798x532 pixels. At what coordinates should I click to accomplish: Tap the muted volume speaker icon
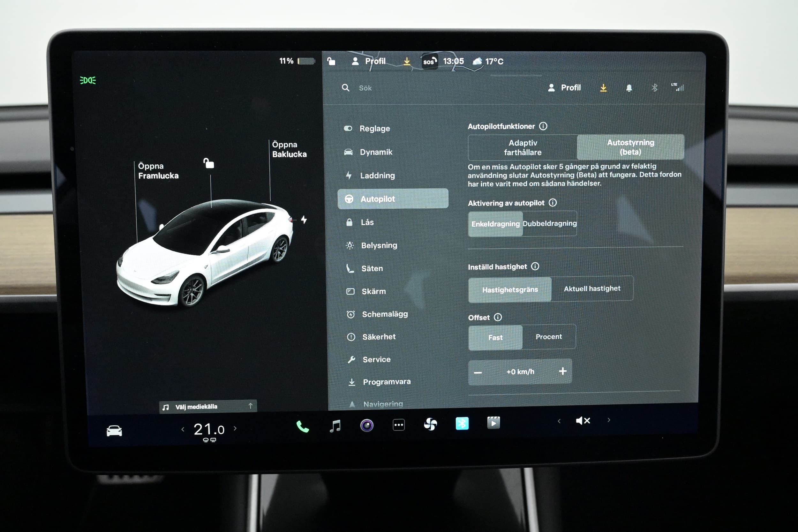coord(583,421)
